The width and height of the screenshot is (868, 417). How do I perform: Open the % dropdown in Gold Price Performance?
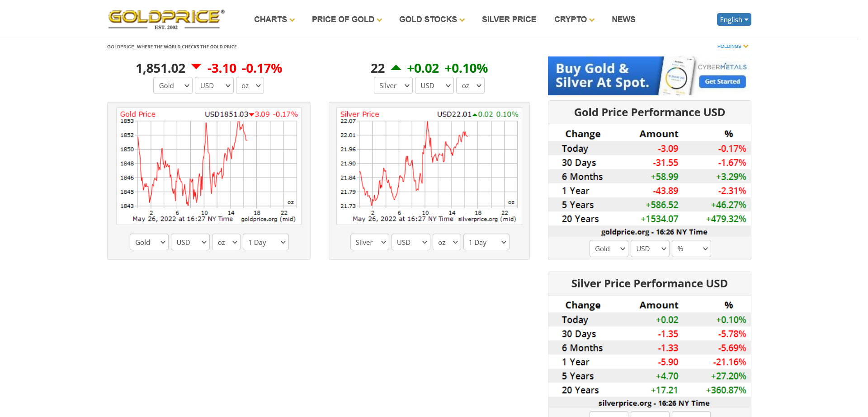(x=691, y=248)
